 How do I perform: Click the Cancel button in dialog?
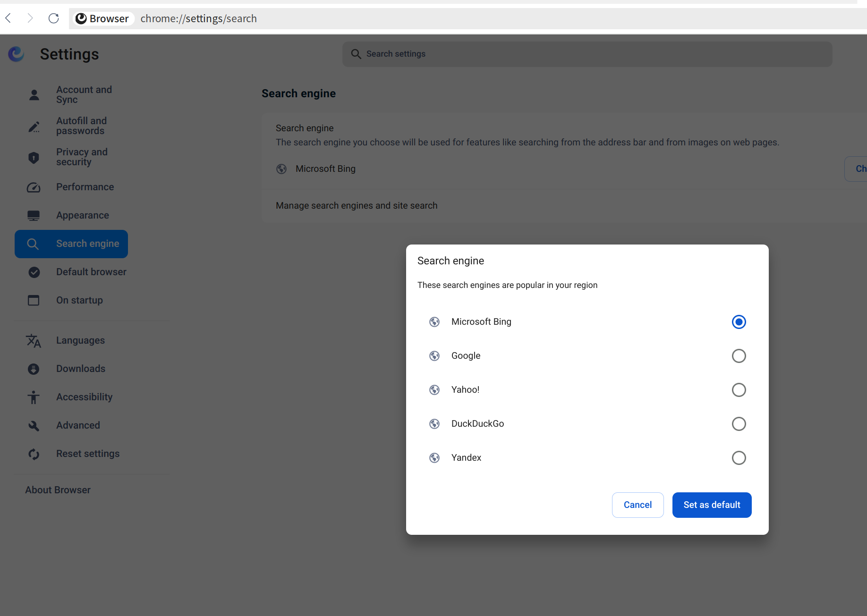coord(638,505)
